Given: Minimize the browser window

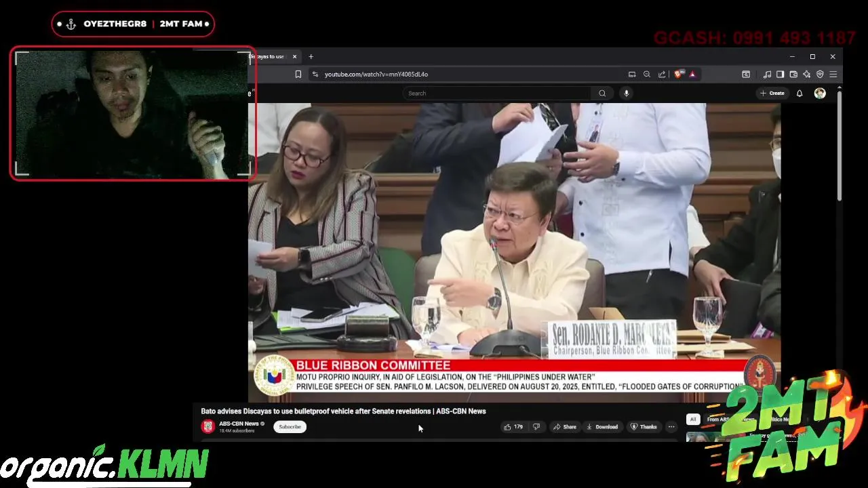Looking at the screenshot, I should (792, 56).
